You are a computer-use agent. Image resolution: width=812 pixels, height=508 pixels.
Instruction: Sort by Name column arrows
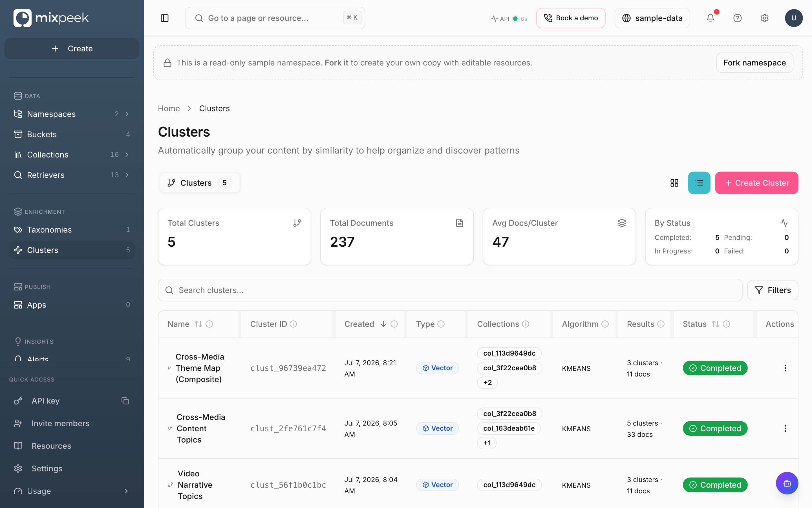pyautogui.click(x=198, y=324)
